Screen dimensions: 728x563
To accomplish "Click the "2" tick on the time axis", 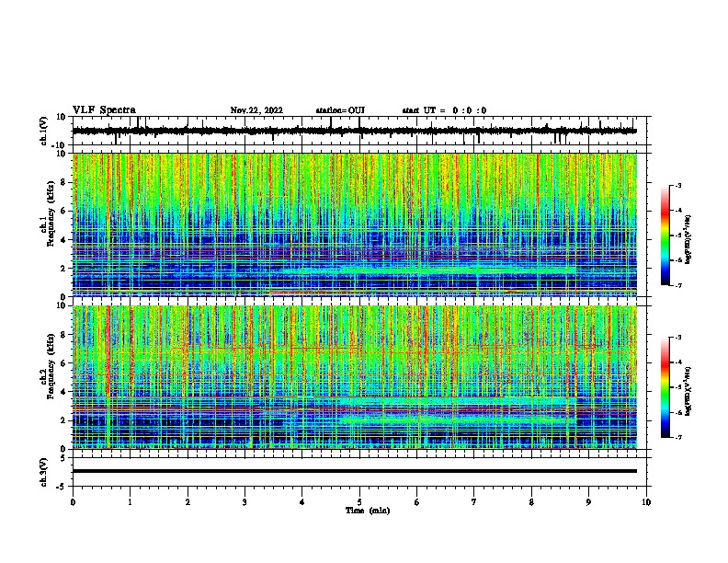I will 188,502.
